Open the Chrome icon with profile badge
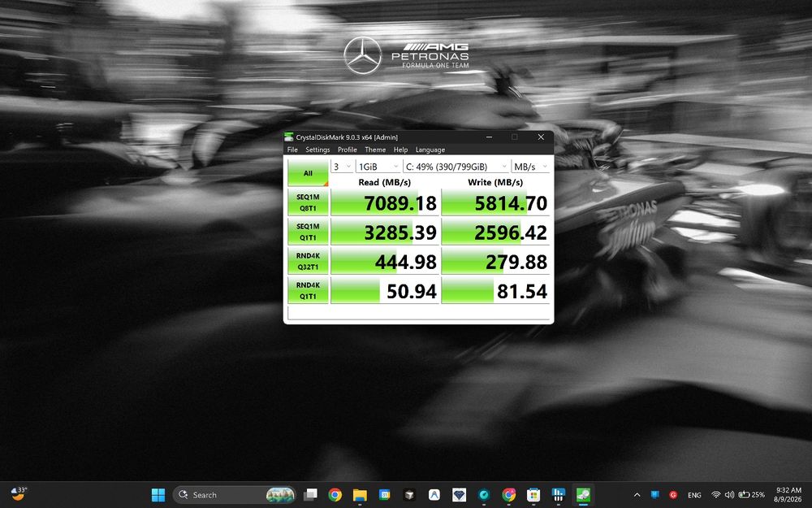 [509, 494]
